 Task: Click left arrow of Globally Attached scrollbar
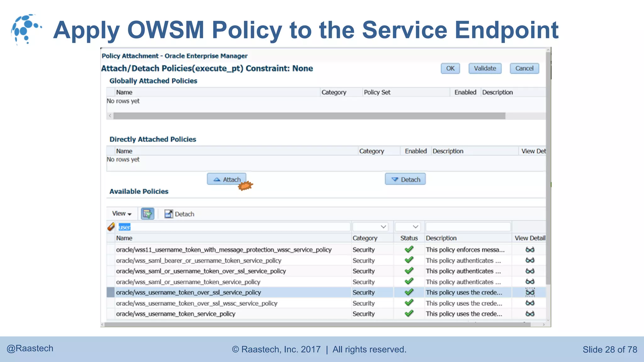pyautogui.click(x=110, y=116)
